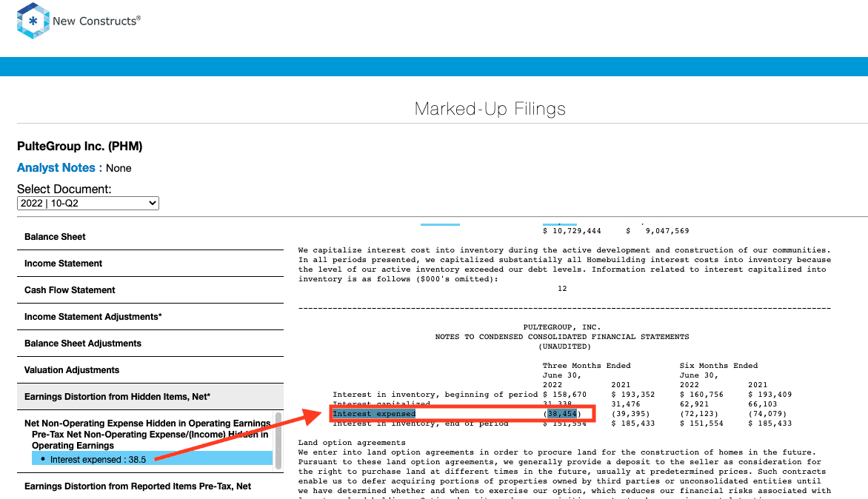Expand Earnings Distortion from Reported Items Pre-Tax, Net
The image size is (868, 499).
pyautogui.click(x=150, y=486)
